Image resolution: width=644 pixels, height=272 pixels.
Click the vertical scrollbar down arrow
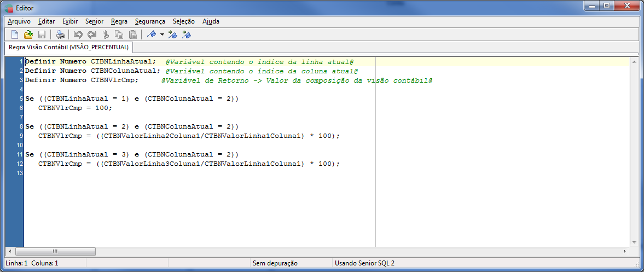[x=635, y=242]
